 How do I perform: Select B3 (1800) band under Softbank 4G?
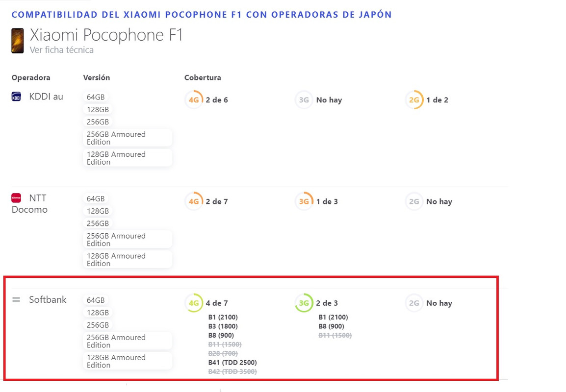(x=223, y=326)
